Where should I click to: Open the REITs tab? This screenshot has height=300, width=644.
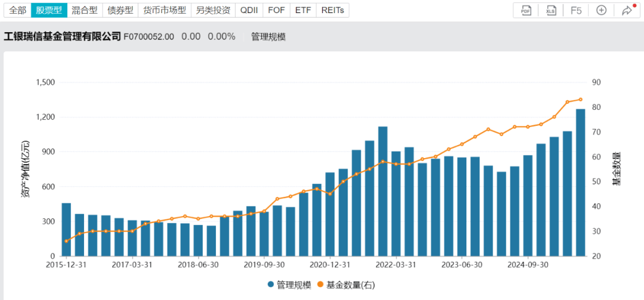332,10
